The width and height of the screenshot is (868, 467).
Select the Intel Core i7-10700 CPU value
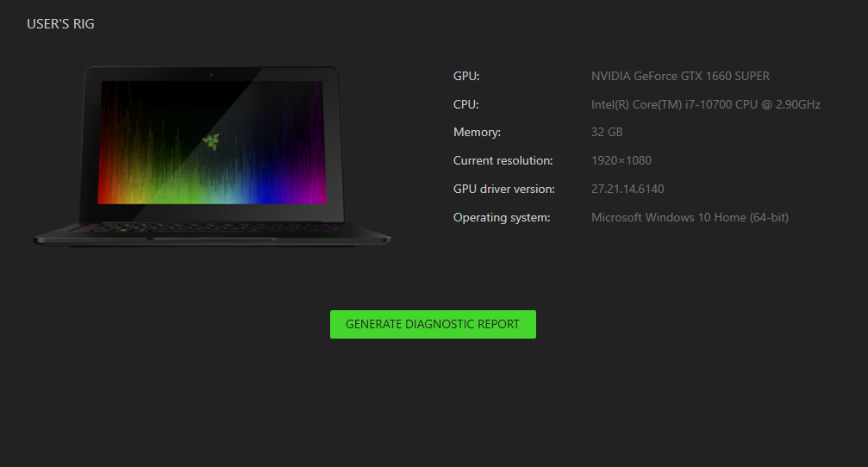[705, 104]
